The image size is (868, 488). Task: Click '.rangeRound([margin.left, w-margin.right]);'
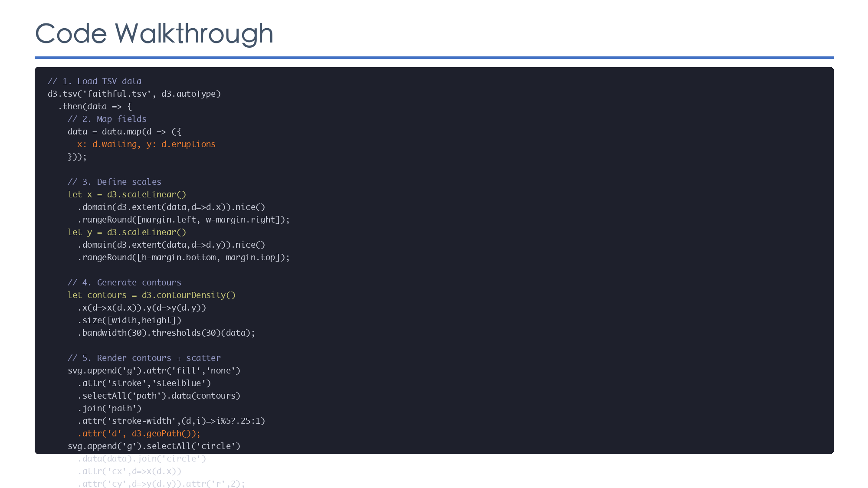(183, 219)
